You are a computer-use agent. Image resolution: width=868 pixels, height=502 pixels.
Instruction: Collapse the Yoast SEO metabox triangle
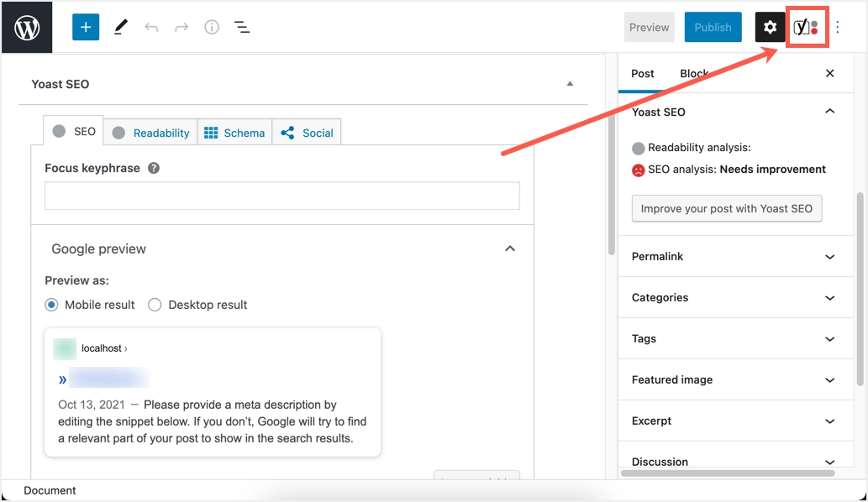[570, 83]
